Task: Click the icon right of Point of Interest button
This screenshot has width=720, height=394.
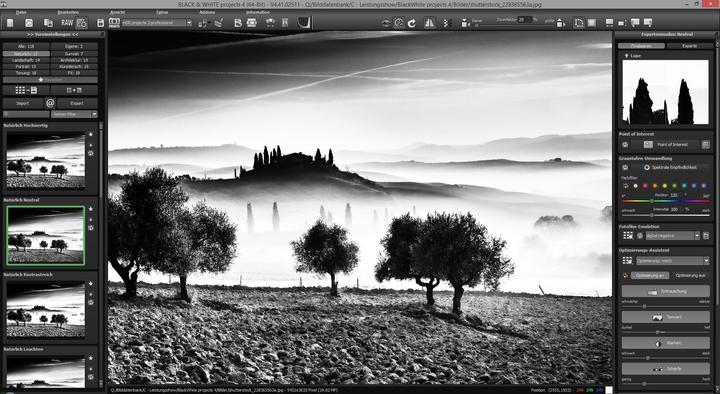Action: (705, 145)
